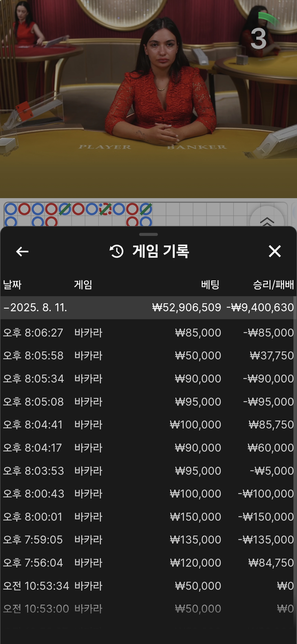This screenshot has width=297, height=644.
Task: Tap the countdown timer showing 3
Action: tap(259, 39)
